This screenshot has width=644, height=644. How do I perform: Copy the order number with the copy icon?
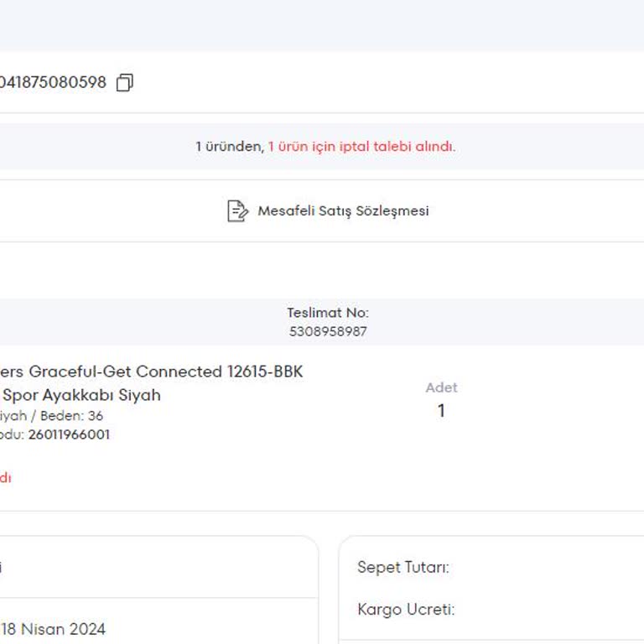(124, 82)
